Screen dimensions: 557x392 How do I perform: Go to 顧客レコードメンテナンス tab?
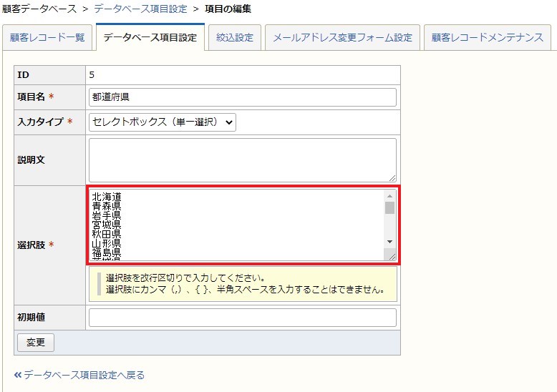click(488, 37)
